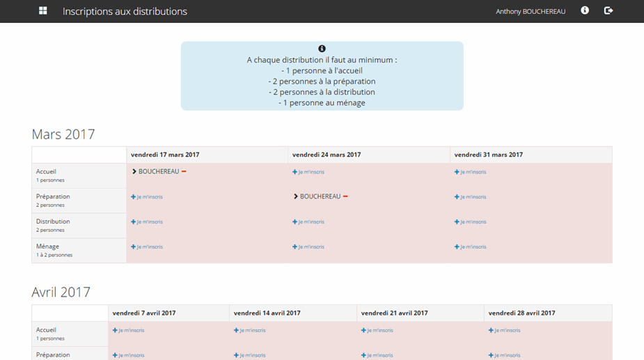Sign up for Accueil on 14 avril

[250, 331]
